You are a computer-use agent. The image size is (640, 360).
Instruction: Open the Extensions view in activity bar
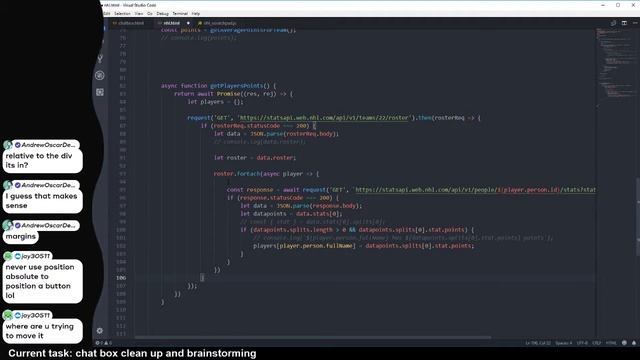click(100, 92)
